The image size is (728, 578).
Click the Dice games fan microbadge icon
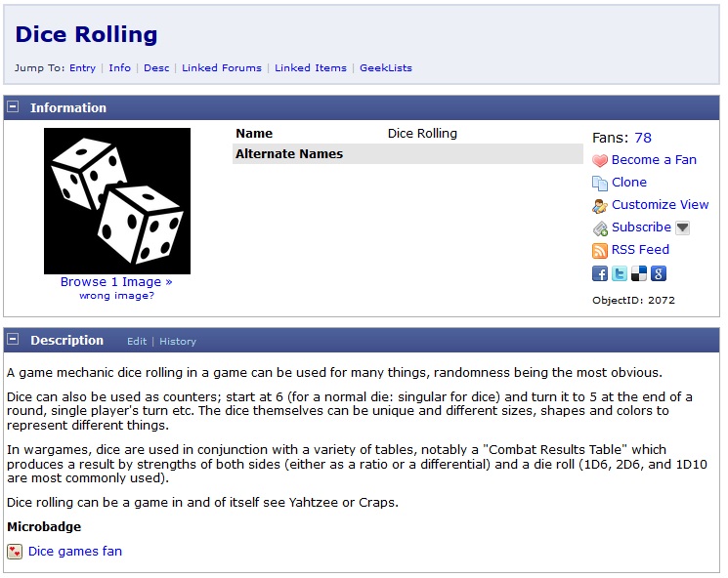tap(15, 552)
